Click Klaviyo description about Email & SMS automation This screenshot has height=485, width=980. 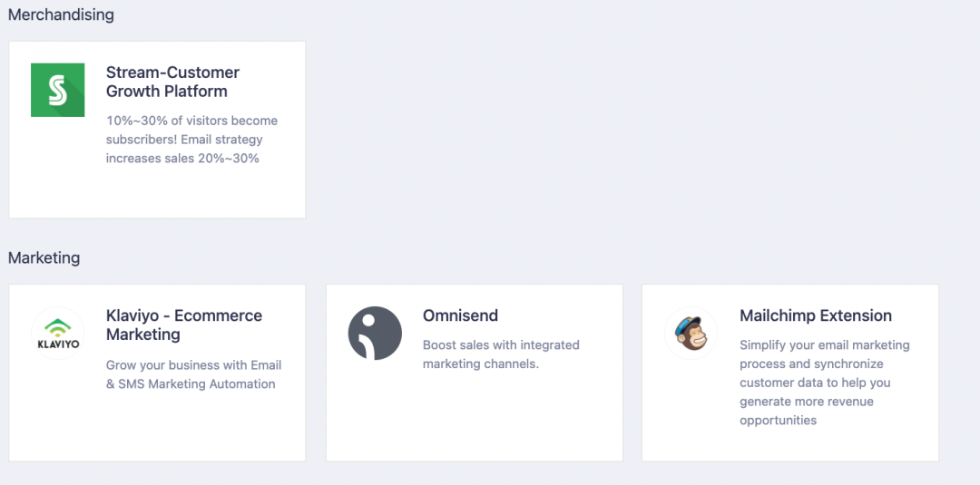click(x=194, y=374)
